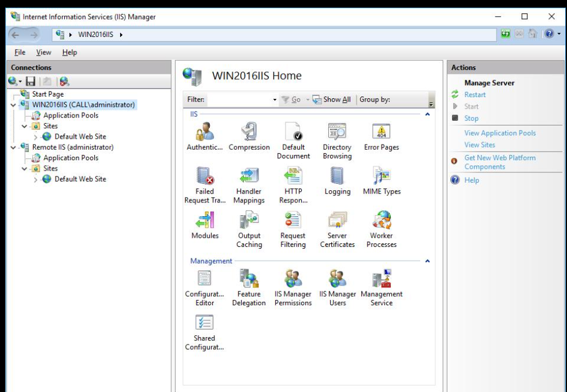Expand Default Web Site under Remote IIS

coord(35,179)
